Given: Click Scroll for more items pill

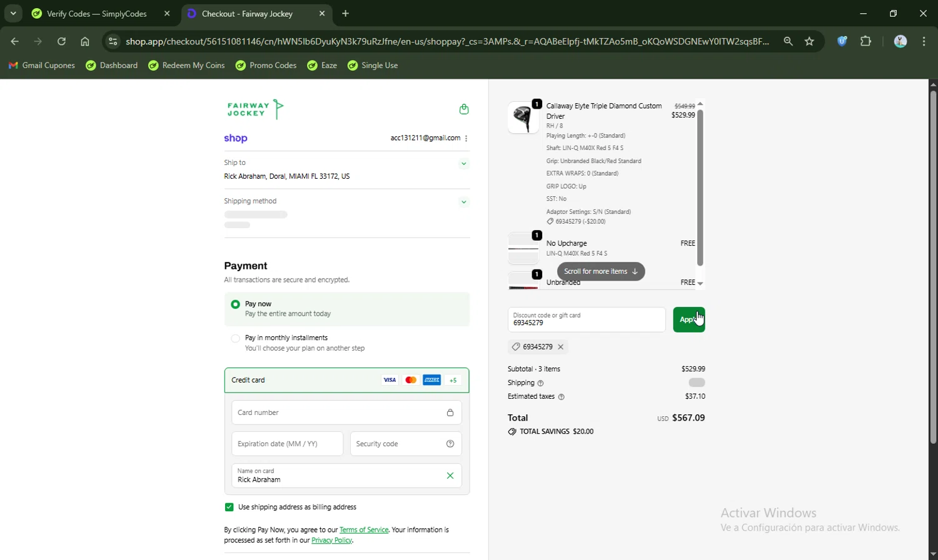Looking at the screenshot, I should [601, 271].
